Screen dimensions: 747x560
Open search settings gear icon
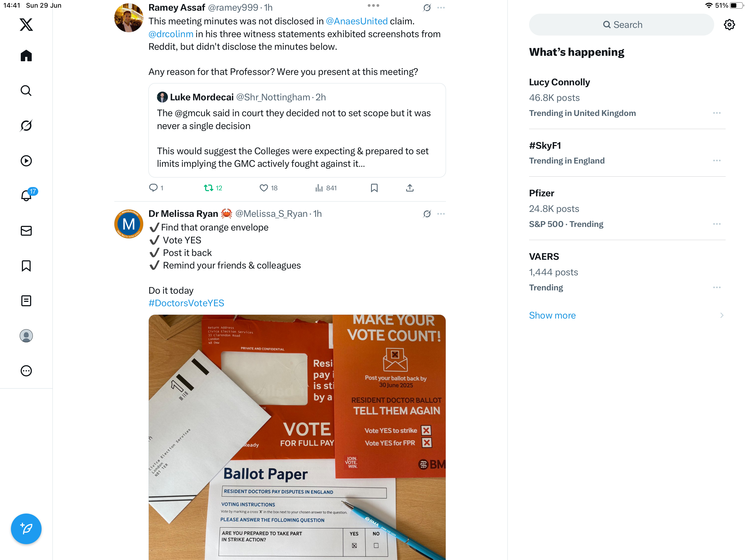click(x=730, y=25)
